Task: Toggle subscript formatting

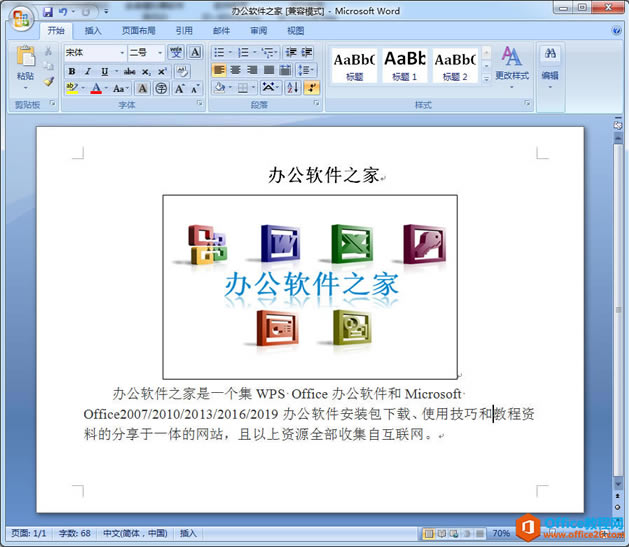Action: click(x=146, y=71)
